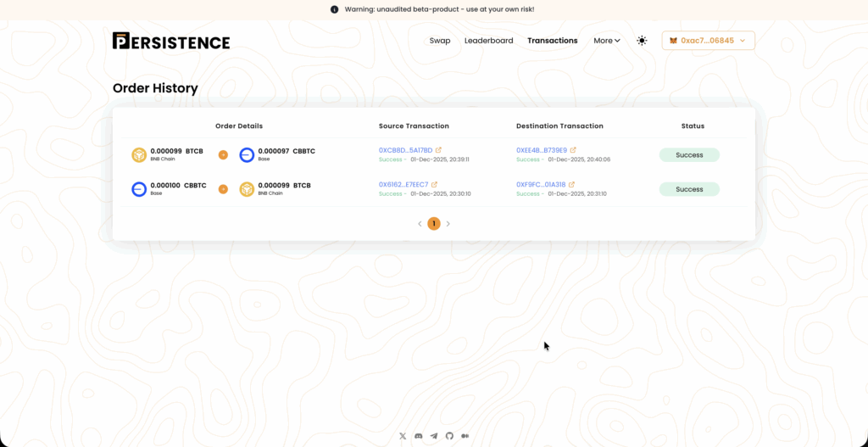The width and height of the screenshot is (868, 447).
Task: Open external link icon beside 0XF9FC...01A318
Action: (x=572, y=184)
